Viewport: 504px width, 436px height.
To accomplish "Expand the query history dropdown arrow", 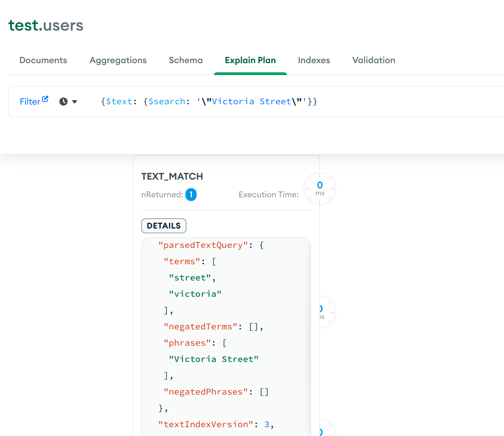I will [x=75, y=102].
